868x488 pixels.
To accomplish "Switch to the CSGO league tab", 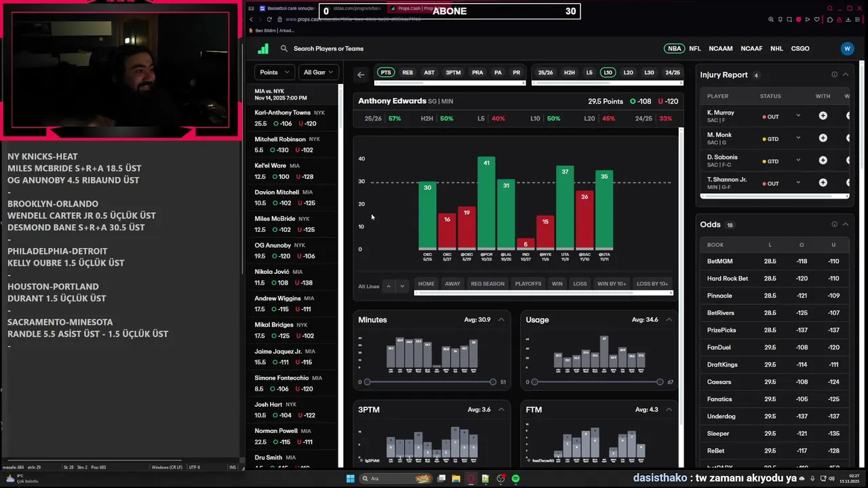I will [800, 49].
